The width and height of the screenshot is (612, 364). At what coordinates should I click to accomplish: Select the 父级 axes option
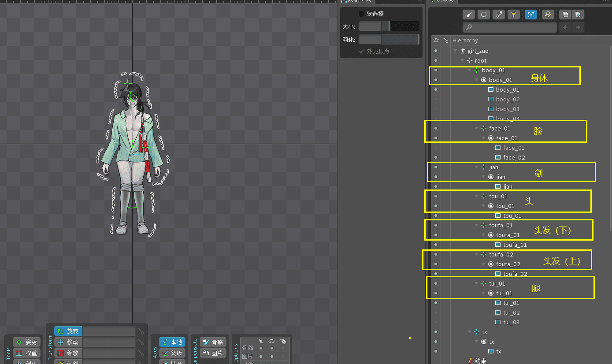click(x=172, y=353)
